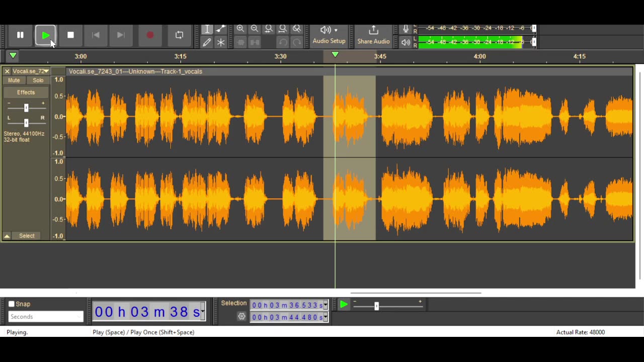This screenshot has height=362, width=644.
Task: Mute the vocals track
Action: pyautogui.click(x=14, y=80)
